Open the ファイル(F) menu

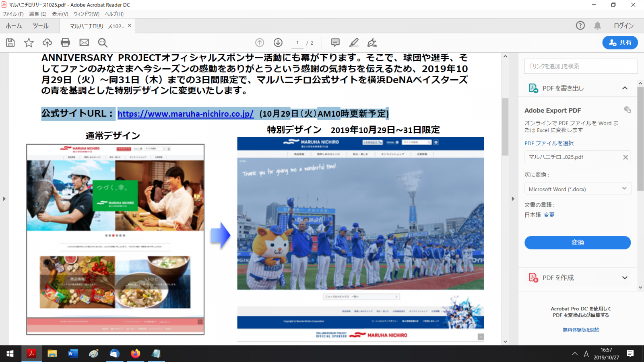(13, 14)
